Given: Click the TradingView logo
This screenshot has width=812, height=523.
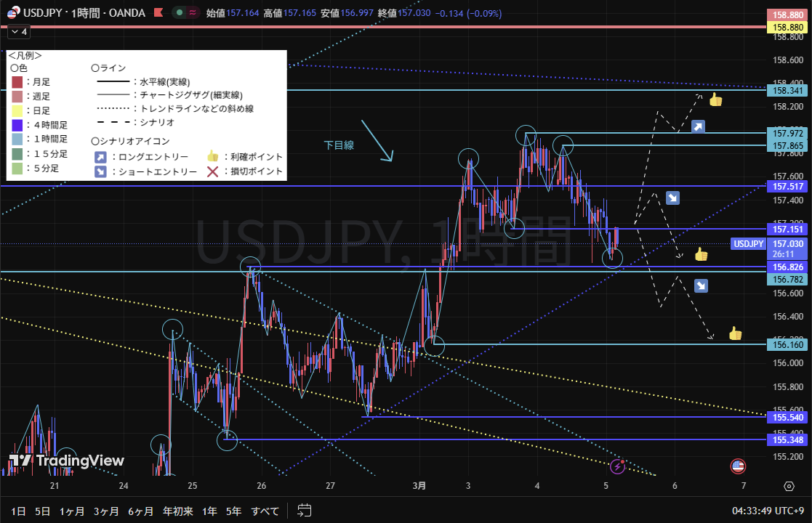Looking at the screenshot, I should [x=66, y=461].
